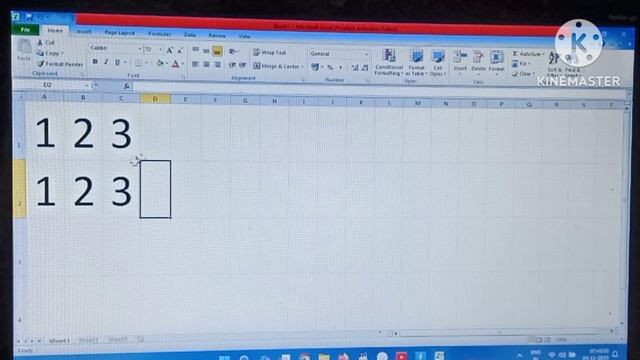Viewport: 640px width, 360px height.
Task: Switch to the Formulas tab
Action: pos(160,34)
